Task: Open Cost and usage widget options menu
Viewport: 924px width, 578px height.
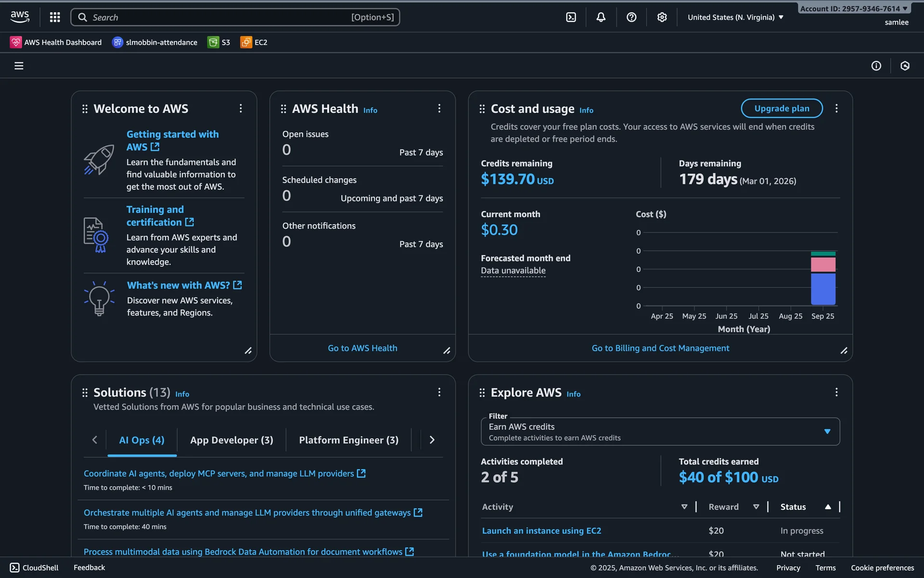Action: (836, 108)
